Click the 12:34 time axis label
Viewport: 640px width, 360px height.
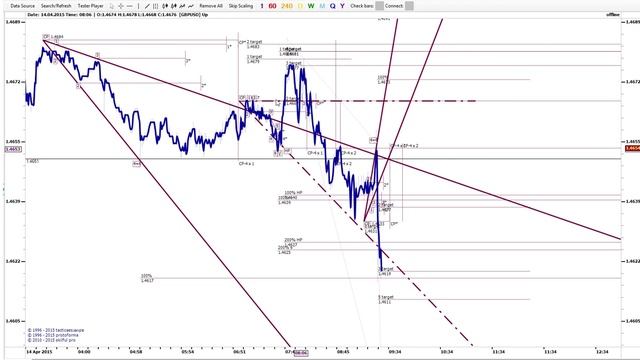click(x=602, y=351)
